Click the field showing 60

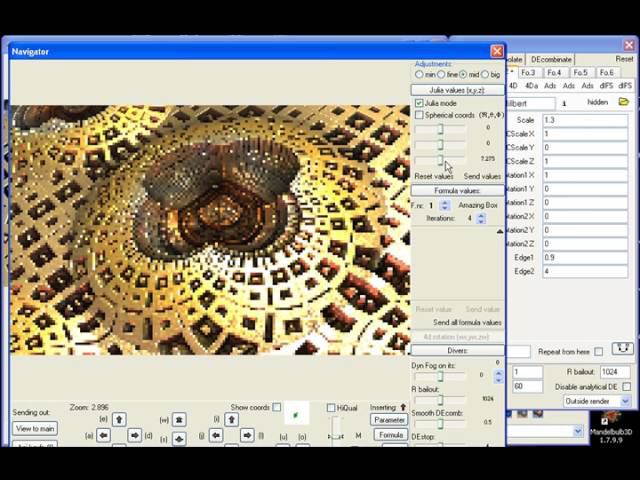pos(528,386)
